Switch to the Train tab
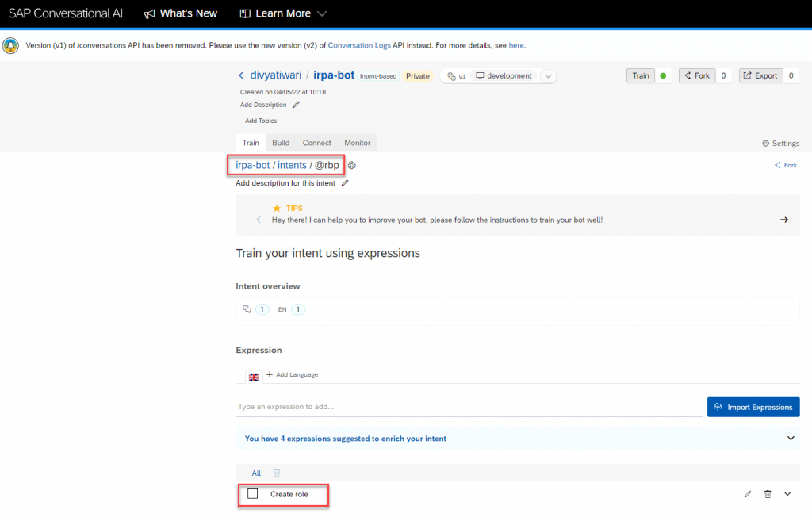 [x=251, y=143]
